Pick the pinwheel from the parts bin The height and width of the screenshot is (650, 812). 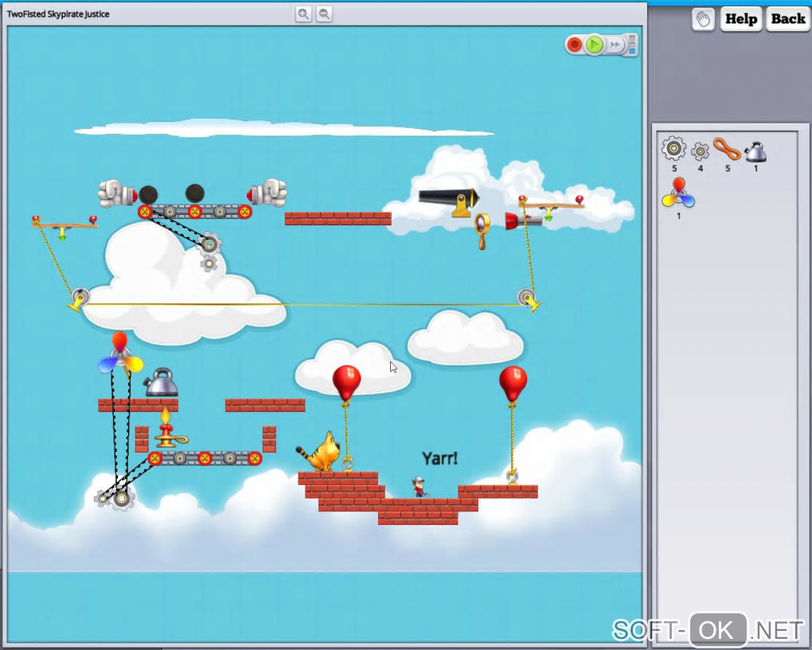pos(678,194)
